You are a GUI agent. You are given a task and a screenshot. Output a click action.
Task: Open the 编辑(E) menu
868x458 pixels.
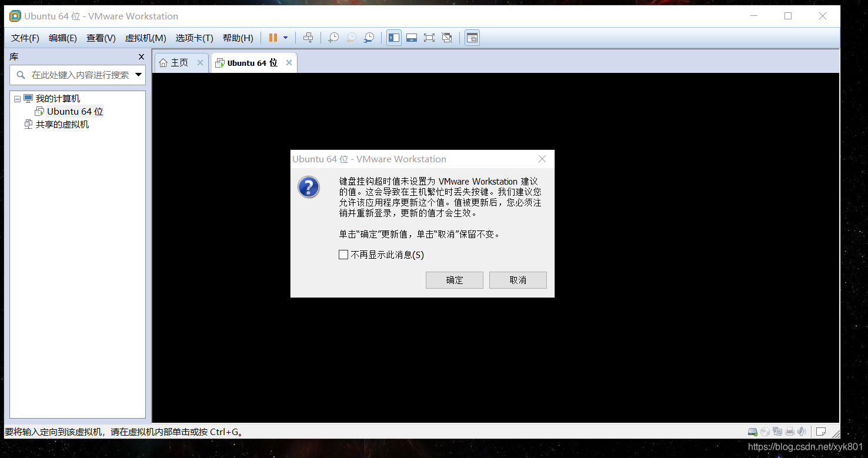(63, 38)
